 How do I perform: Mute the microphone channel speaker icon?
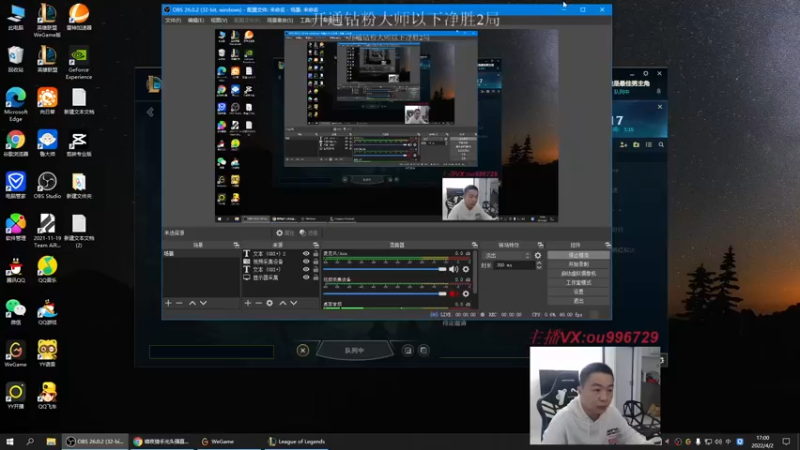tap(454, 269)
